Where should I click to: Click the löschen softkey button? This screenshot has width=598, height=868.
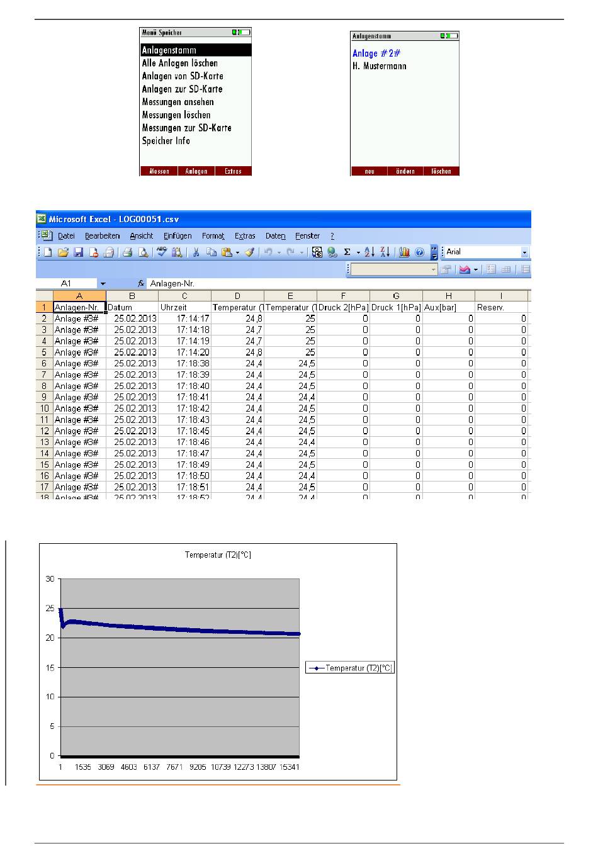[441, 171]
